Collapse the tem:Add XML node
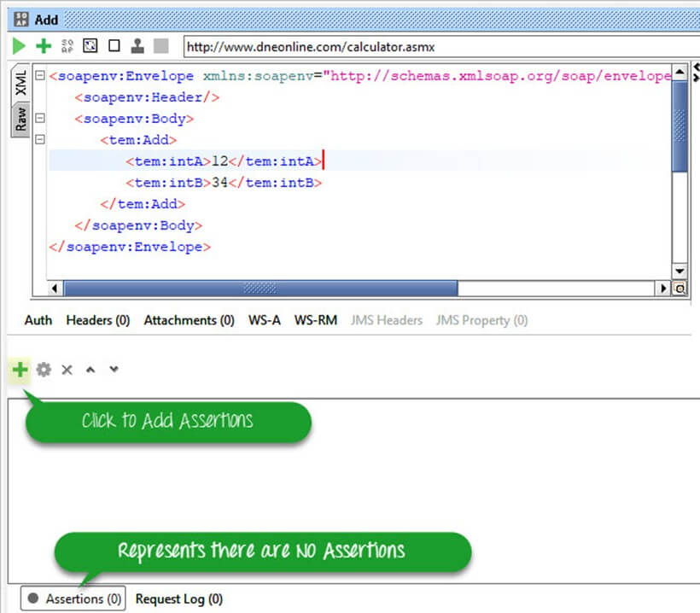Screen dimensions: 700x613 click(39, 140)
